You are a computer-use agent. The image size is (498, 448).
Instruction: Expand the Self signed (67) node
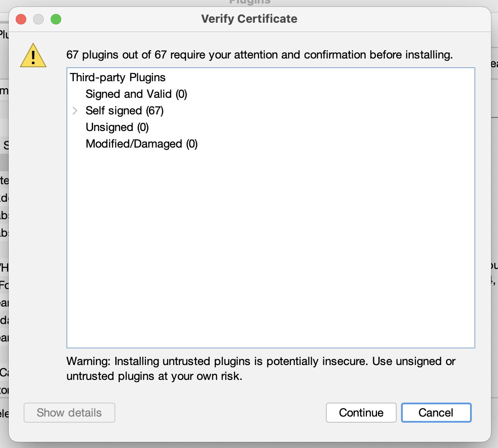[75, 111]
